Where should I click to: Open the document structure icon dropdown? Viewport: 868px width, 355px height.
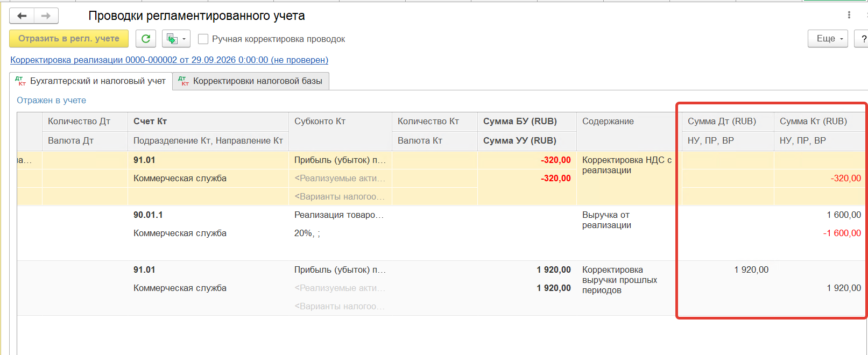click(176, 39)
